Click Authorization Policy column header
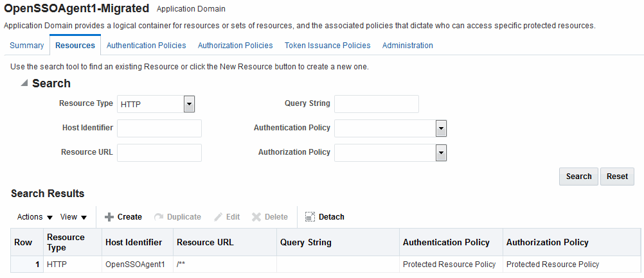This screenshot has width=644, height=278. tap(572, 242)
